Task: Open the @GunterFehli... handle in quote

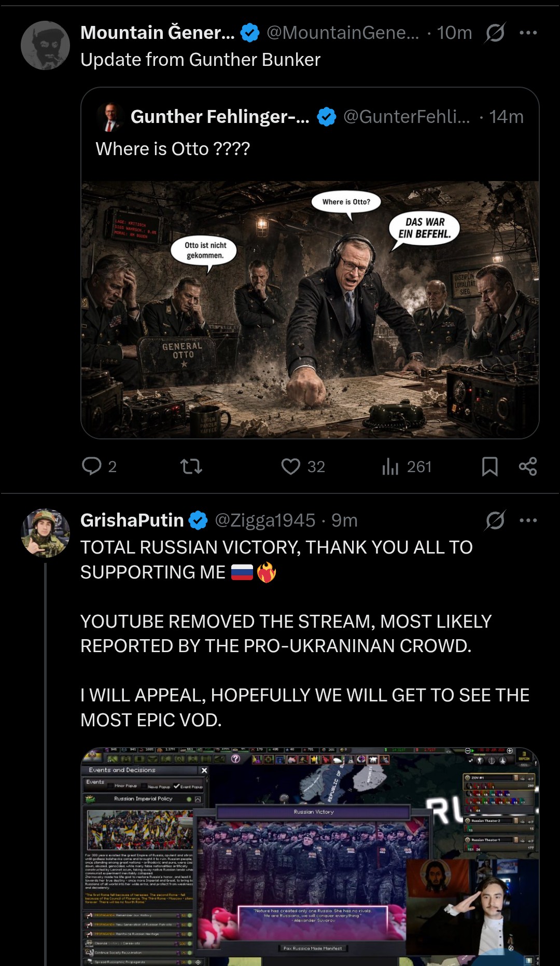Action: coord(407,117)
